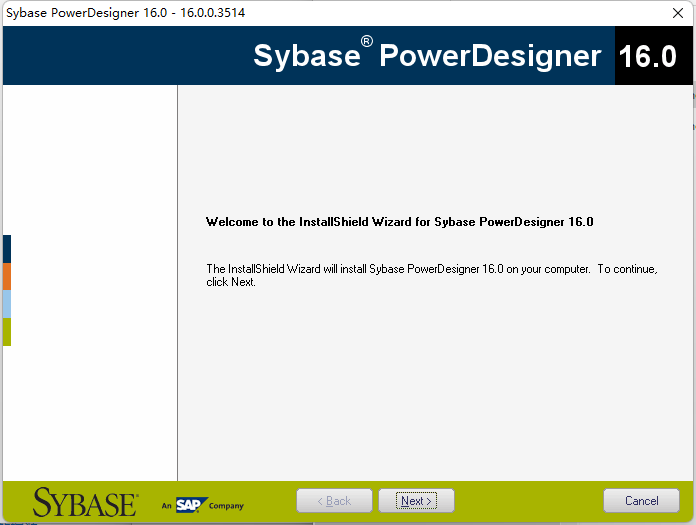Cancel the PowerDesigner installation
Image resolution: width=696 pixels, height=525 pixels.
(641, 501)
